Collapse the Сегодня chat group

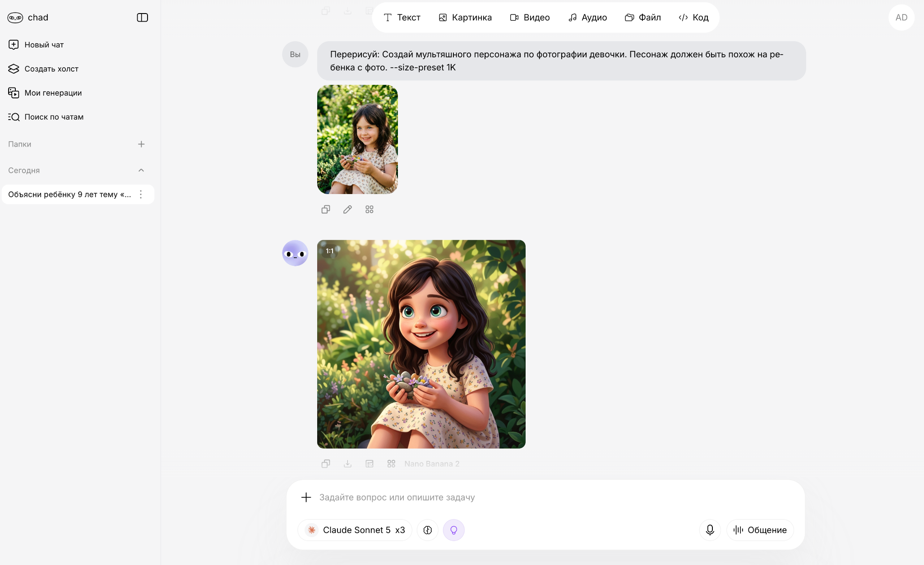(x=141, y=170)
